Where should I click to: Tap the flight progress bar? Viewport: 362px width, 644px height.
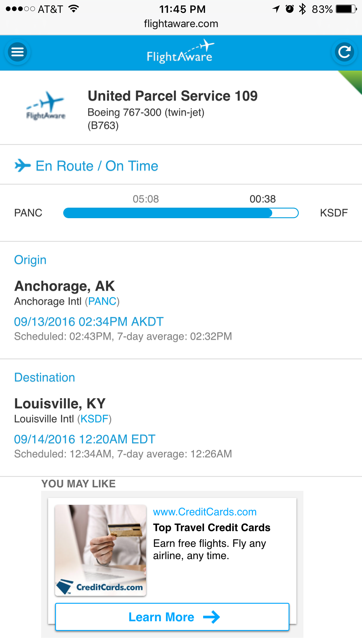point(181,213)
